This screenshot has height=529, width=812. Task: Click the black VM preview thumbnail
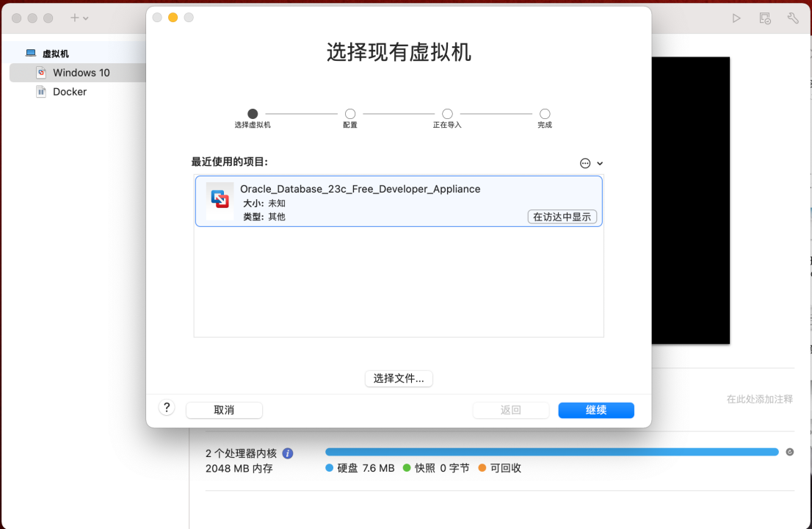coord(691,201)
